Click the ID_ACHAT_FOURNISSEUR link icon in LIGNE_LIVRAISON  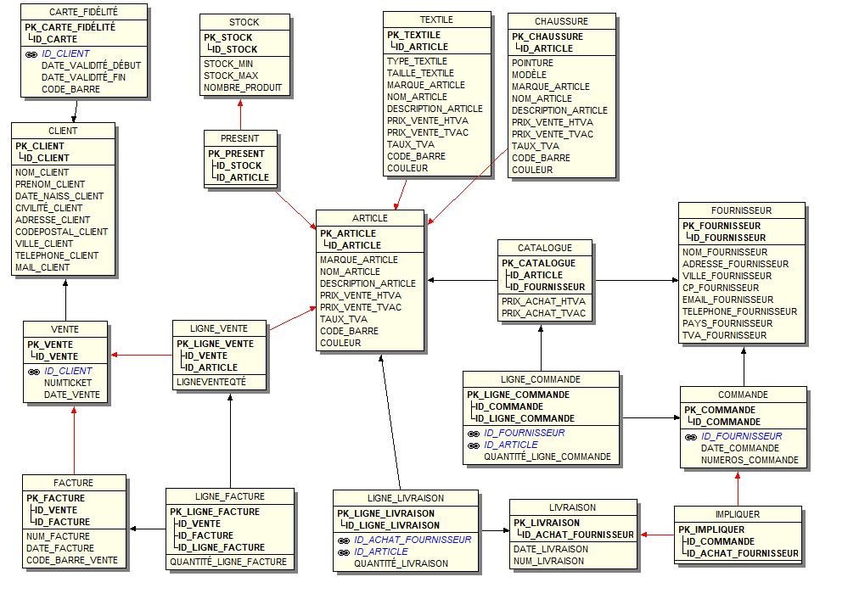tap(344, 540)
